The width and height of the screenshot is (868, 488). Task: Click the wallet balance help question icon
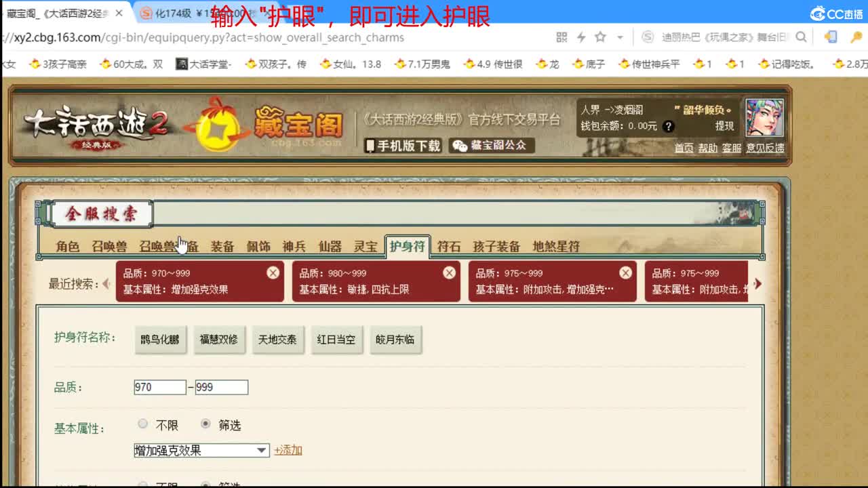668,127
